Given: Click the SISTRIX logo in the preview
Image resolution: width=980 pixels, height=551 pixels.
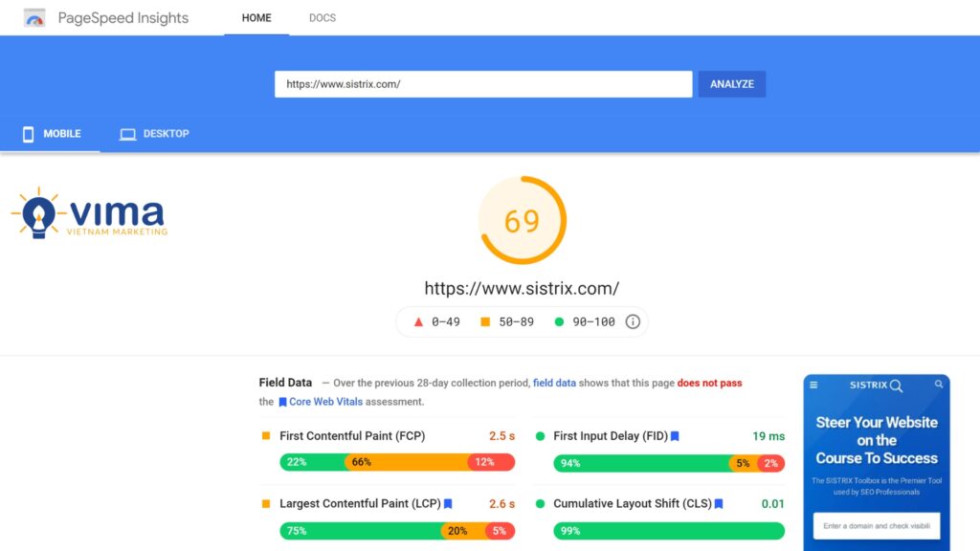Looking at the screenshot, I should (x=877, y=386).
